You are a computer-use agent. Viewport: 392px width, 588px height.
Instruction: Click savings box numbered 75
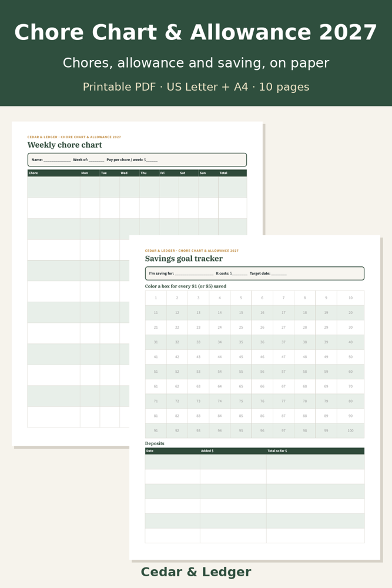click(x=241, y=401)
